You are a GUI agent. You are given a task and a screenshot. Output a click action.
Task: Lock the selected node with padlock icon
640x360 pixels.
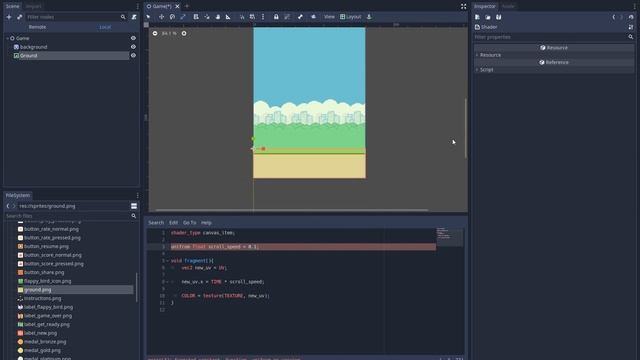point(276,17)
